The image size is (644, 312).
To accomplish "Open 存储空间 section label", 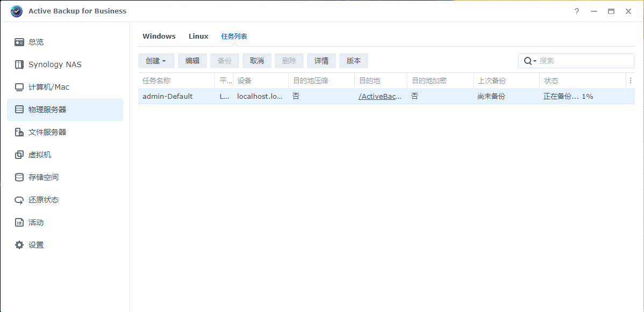I will pyautogui.click(x=44, y=177).
